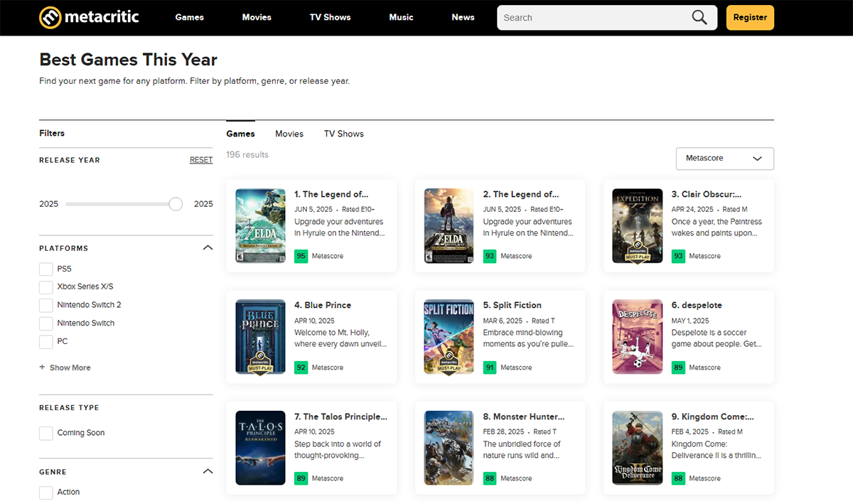Enable the Nintendo Switch 2 filter

coord(45,305)
